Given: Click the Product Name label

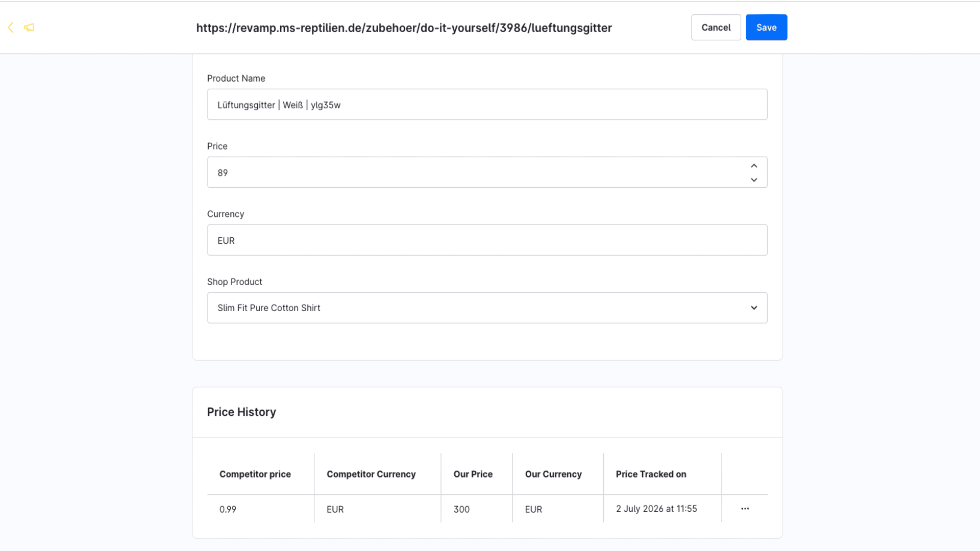Looking at the screenshot, I should click(x=236, y=78).
